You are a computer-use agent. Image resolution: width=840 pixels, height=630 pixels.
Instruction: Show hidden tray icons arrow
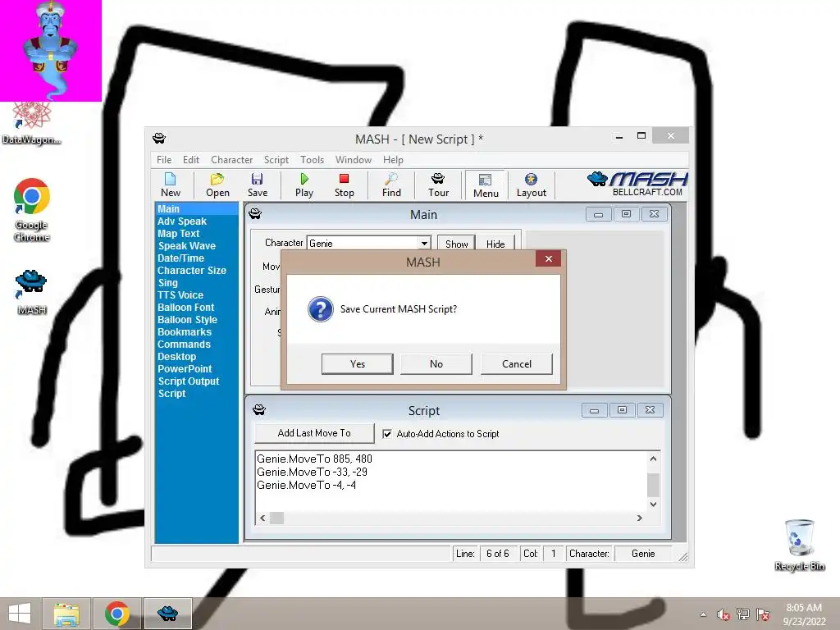(x=703, y=614)
